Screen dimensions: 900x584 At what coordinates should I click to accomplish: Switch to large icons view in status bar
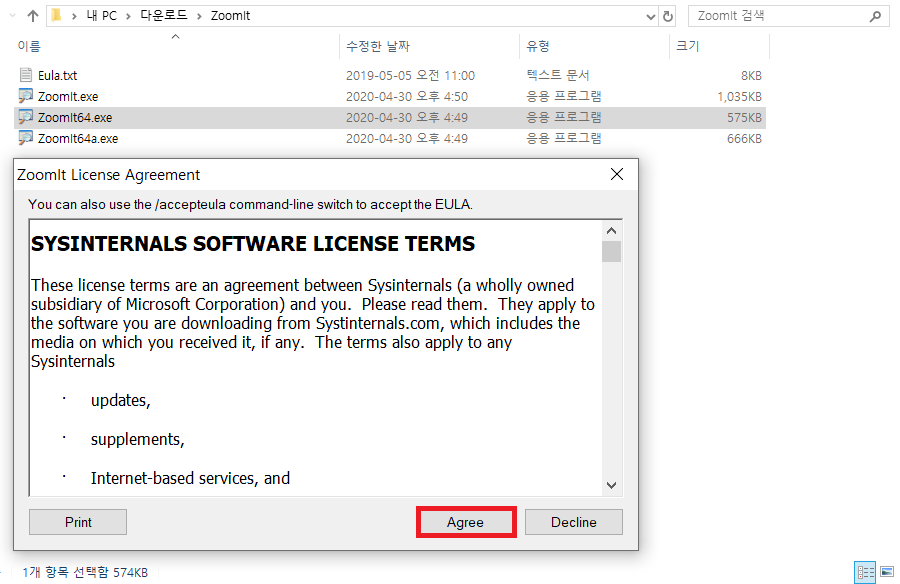click(x=887, y=572)
